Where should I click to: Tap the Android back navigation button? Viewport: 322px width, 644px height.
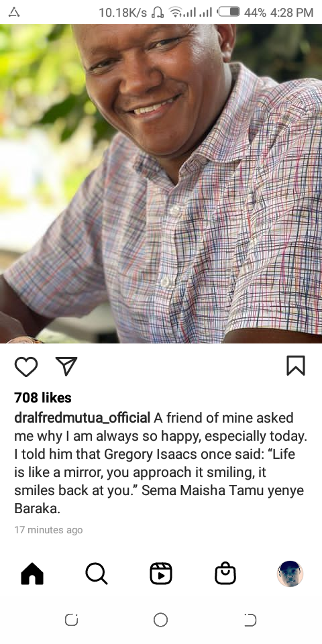pyautogui.click(x=250, y=620)
